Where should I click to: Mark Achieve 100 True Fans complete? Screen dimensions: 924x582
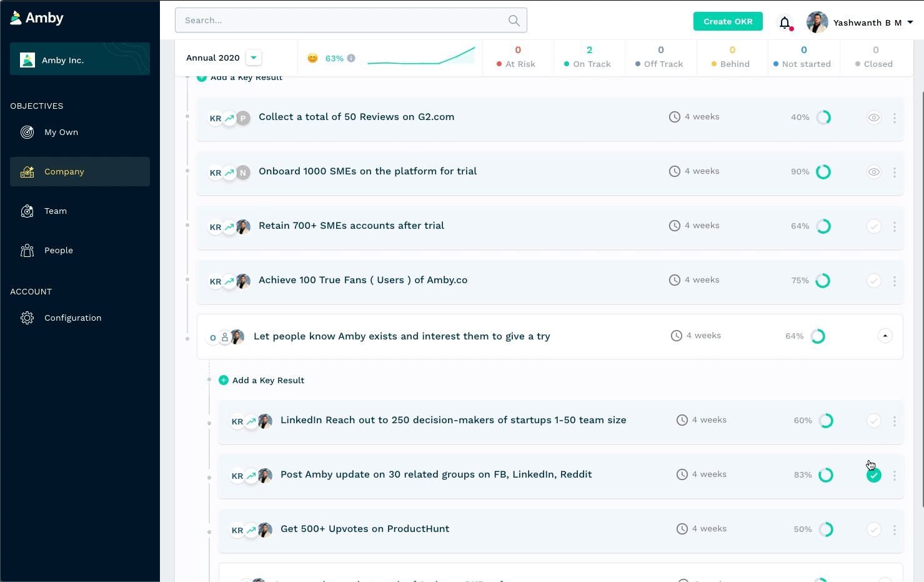874,281
